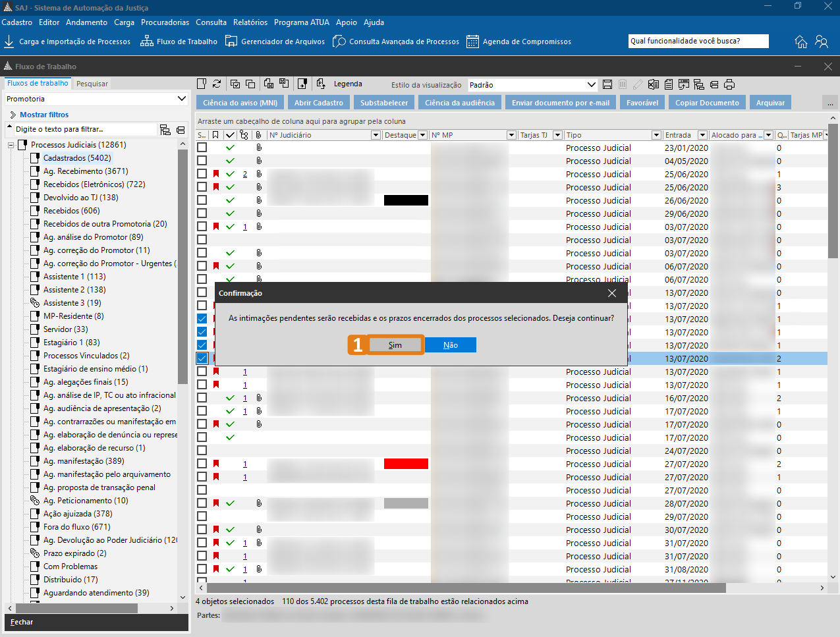
Task: Click the Não button in the dialog
Action: [x=451, y=345]
